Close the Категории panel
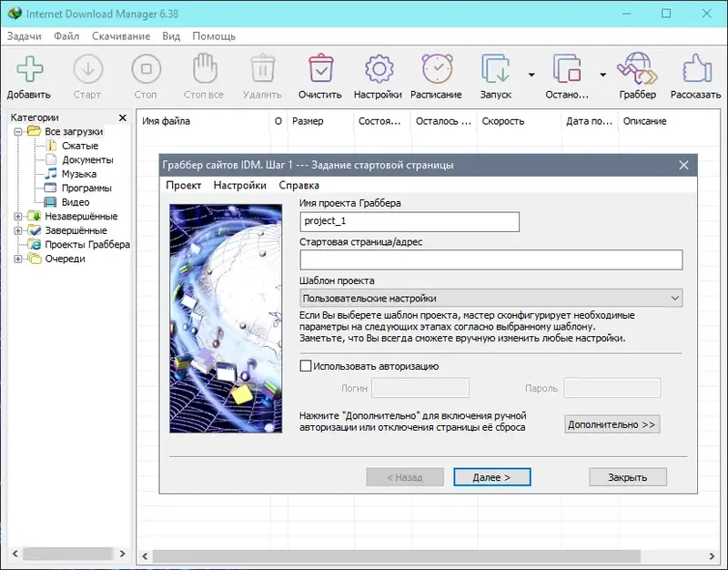This screenshot has height=570, width=728. tap(123, 117)
